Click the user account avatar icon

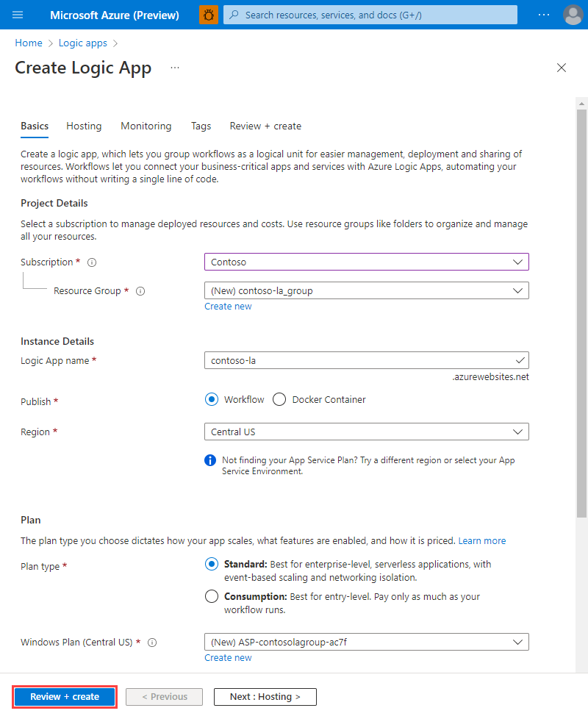[x=573, y=15]
